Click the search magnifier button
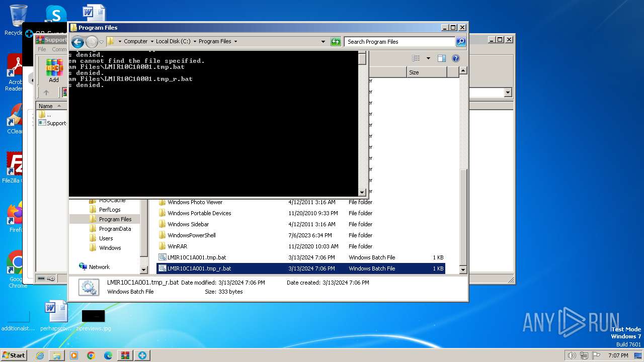Viewport: 644px width, 362px height. [461, 42]
